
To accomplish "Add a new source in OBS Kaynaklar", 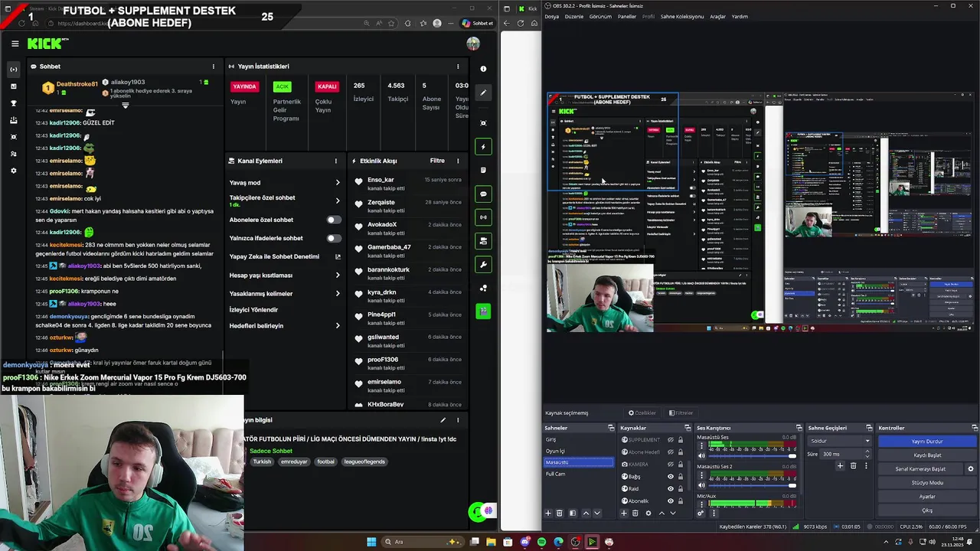I will point(624,513).
